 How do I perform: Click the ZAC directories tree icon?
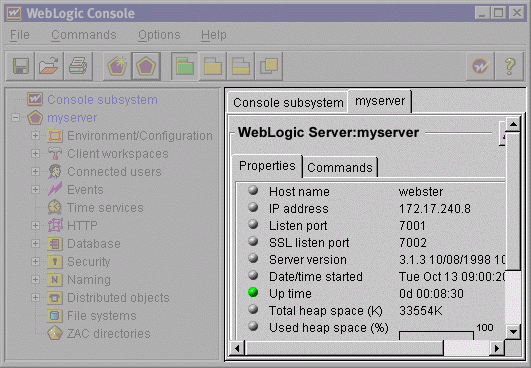55,333
